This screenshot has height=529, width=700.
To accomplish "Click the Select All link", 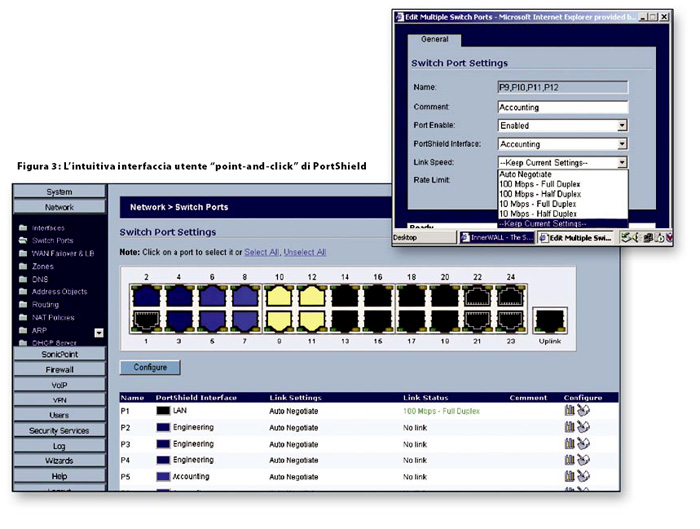I will pyautogui.click(x=261, y=252).
